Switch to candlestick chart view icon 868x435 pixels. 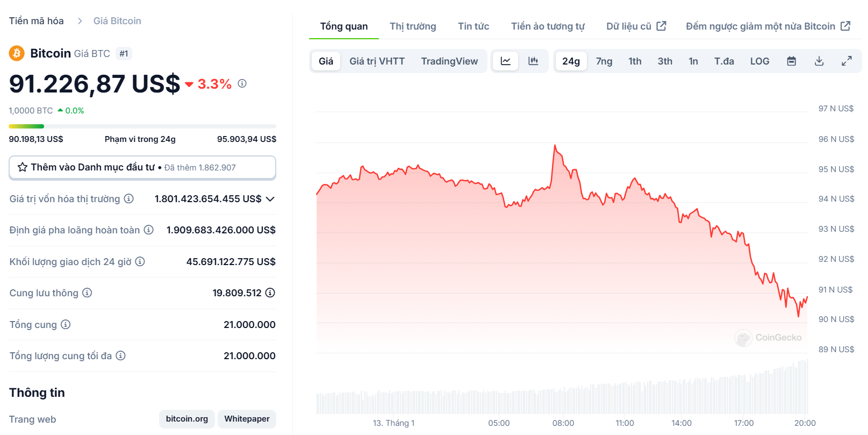533,61
